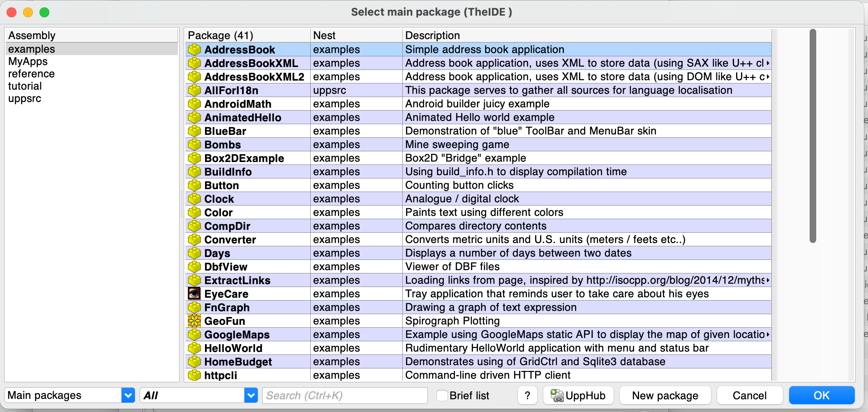
Task: Open the All filter dropdown
Action: click(x=251, y=396)
